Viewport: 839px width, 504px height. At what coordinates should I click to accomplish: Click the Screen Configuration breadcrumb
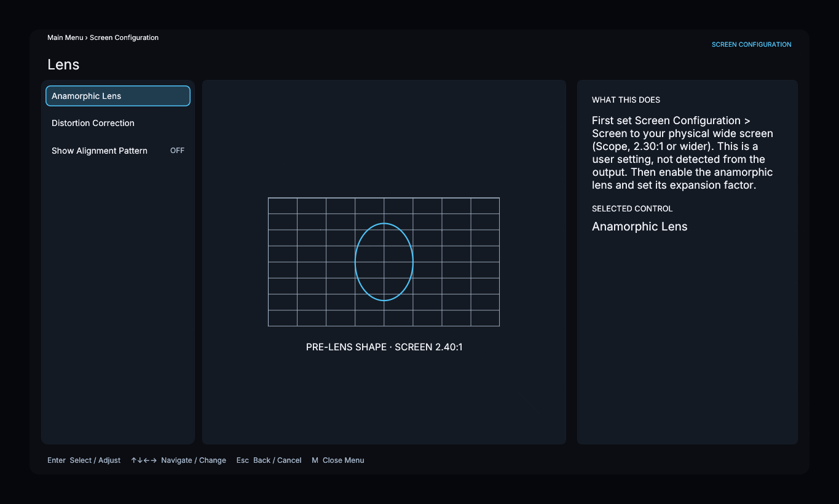pos(124,37)
